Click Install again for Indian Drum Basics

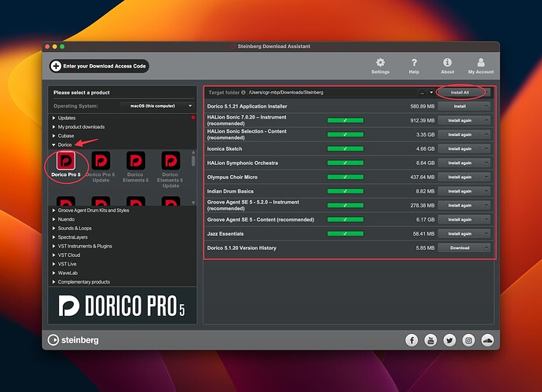(x=460, y=191)
